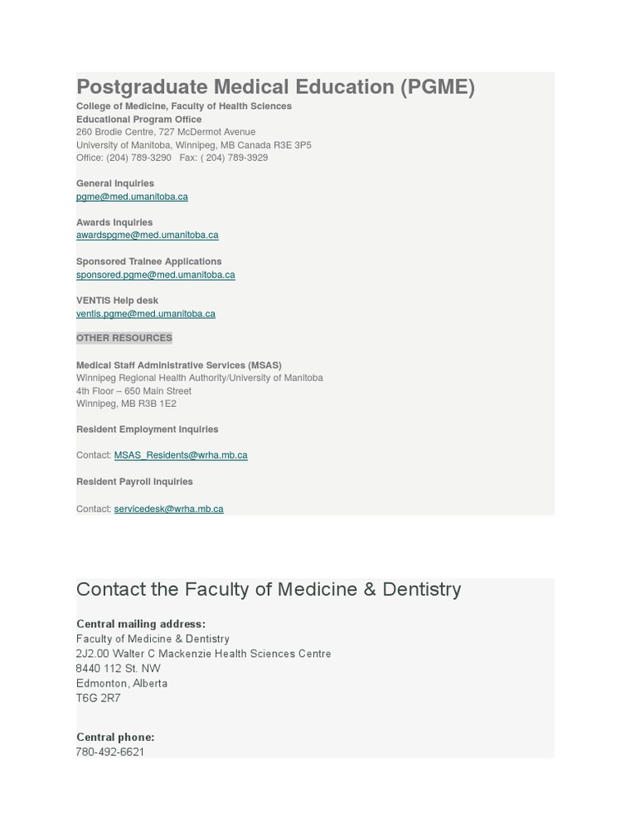Click the Medical Staff Administrative Services (MSAS) heading
Image resolution: width=630 pixels, height=840 pixels.
[x=179, y=365]
